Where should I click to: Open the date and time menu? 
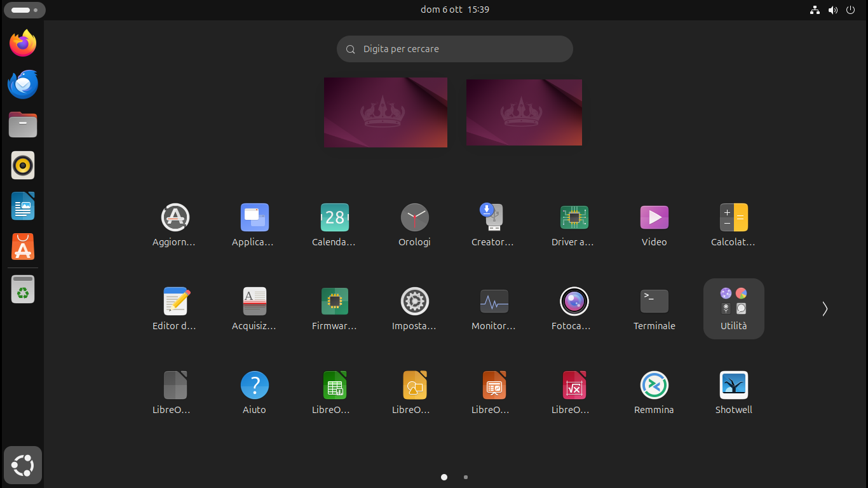click(x=454, y=10)
